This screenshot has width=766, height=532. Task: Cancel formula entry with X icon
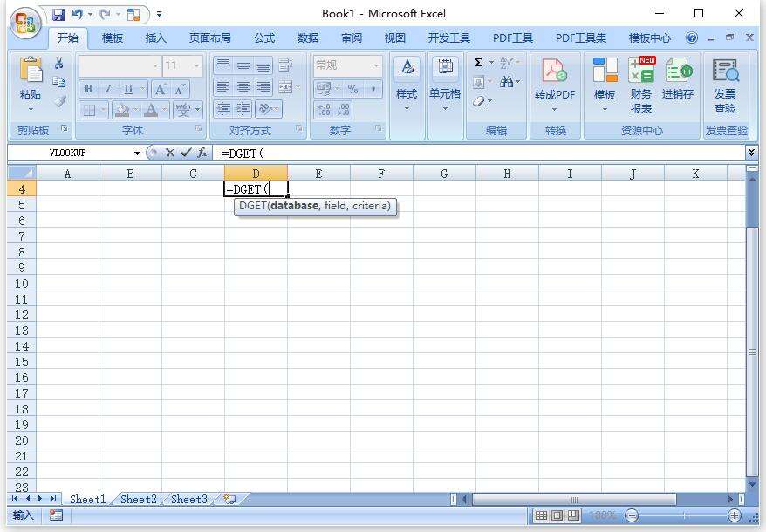click(x=169, y=153)
